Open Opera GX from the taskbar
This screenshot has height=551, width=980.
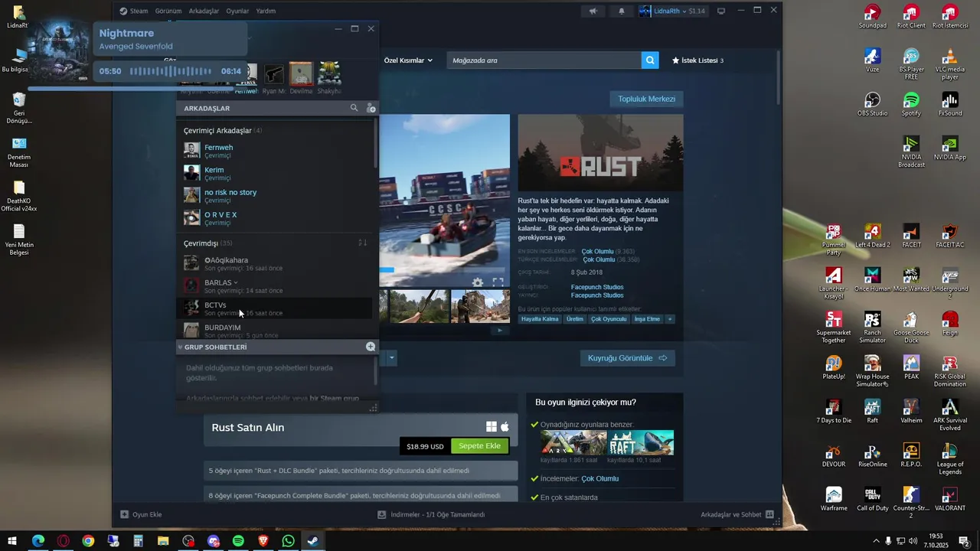click(x=63, y=541)
